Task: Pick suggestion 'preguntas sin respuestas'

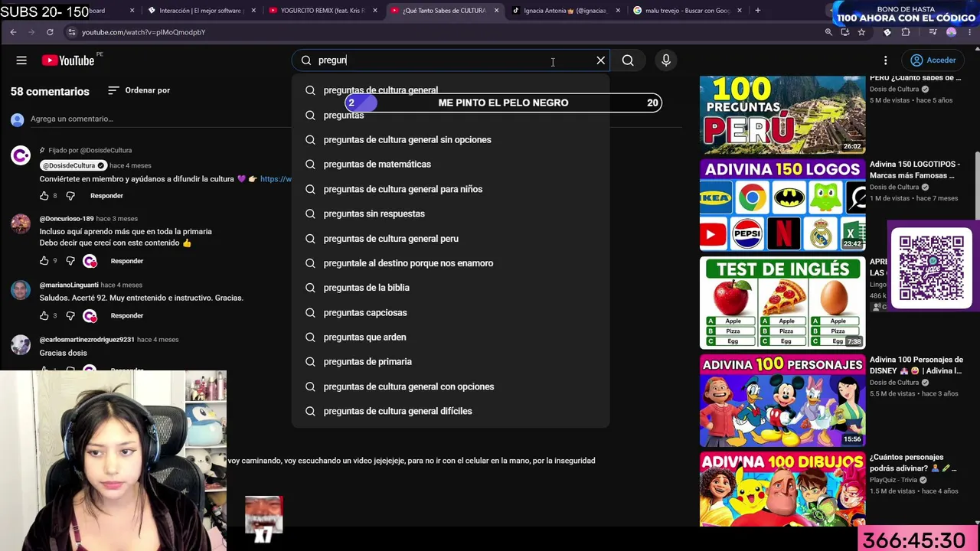Action: (x=450, y=214)
